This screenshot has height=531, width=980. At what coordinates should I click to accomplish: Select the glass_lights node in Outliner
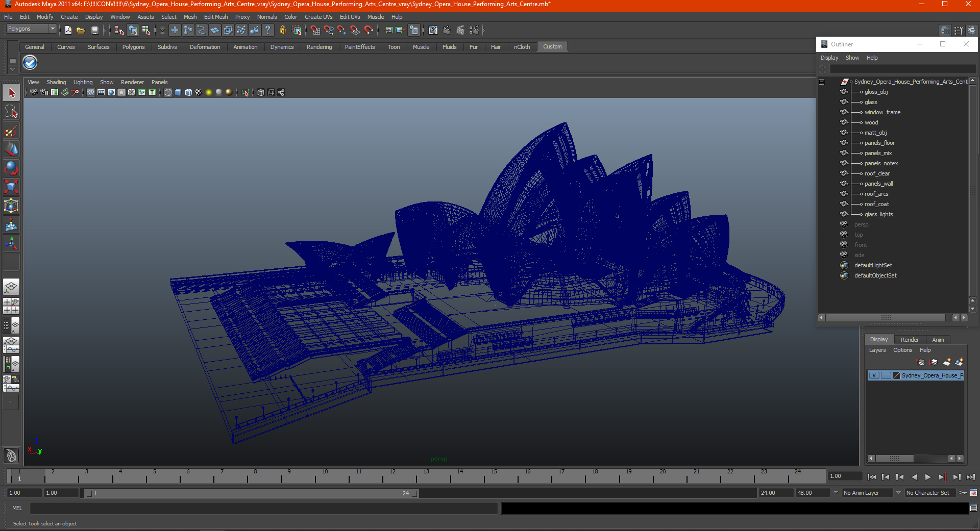pos(878,214)
